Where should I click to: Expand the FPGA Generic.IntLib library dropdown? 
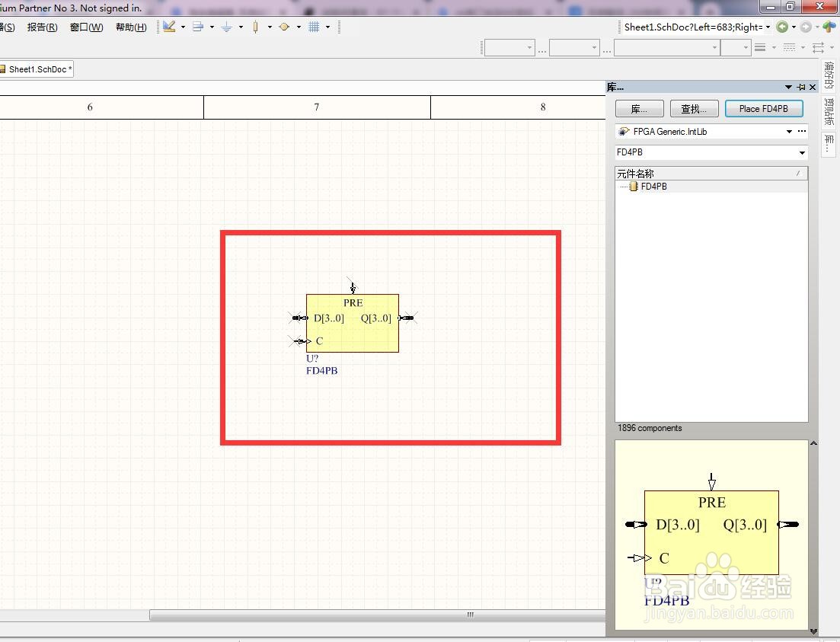click(789, 131)
